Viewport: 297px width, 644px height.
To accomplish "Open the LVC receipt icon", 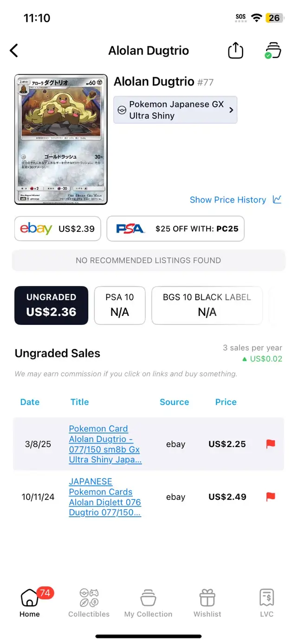I will (x=267, y=603).
